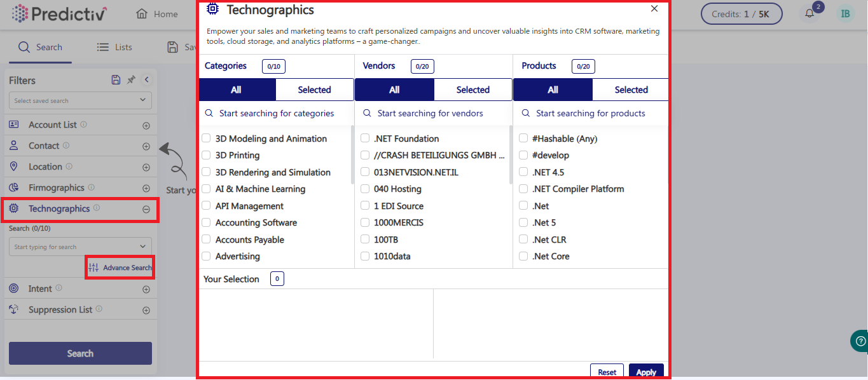This screenshot has height=380, width=868.
Task: Select the All tab under Products
Action: pyautogui.click(x=553, y=90)
